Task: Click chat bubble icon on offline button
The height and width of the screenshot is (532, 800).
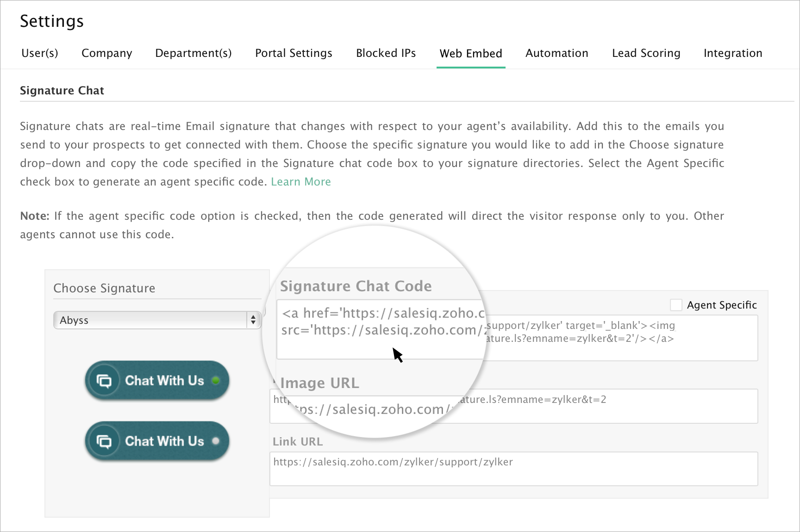Action: [x=104, y=441]
